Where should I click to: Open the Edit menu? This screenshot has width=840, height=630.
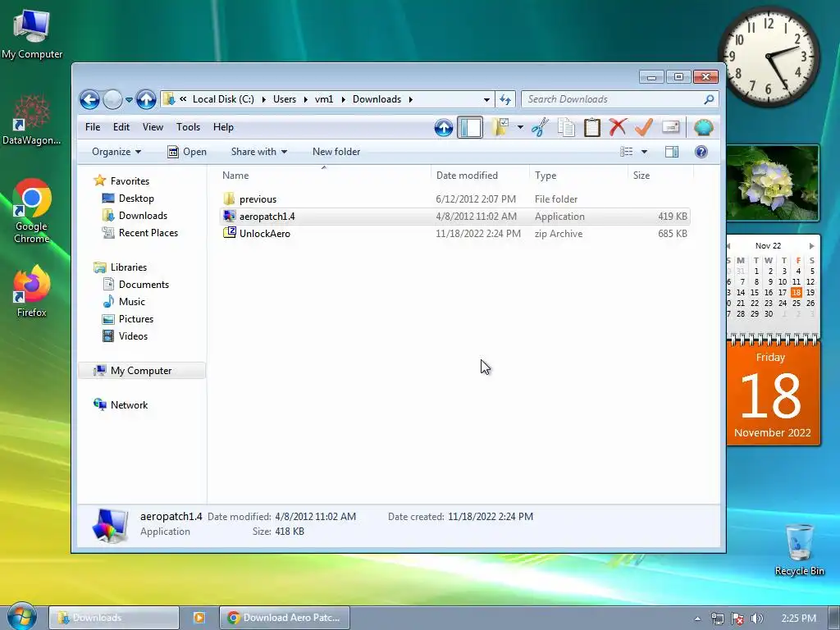pos(121,127)
